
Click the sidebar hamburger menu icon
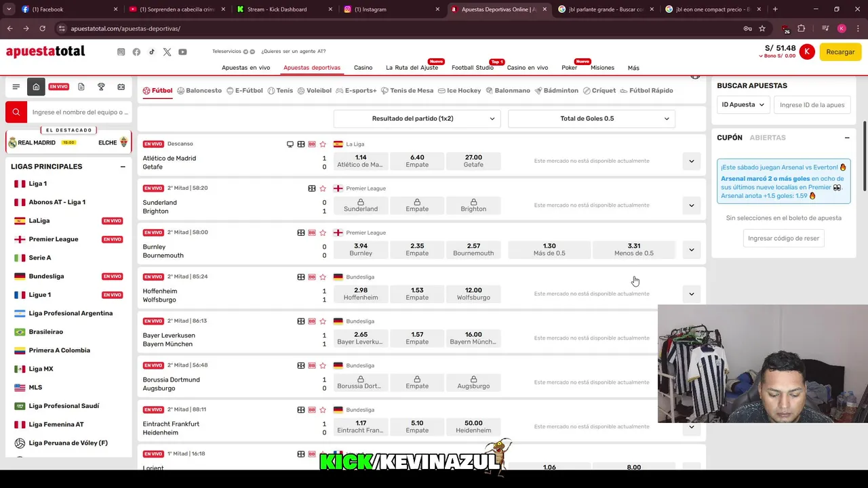[16, 87]
